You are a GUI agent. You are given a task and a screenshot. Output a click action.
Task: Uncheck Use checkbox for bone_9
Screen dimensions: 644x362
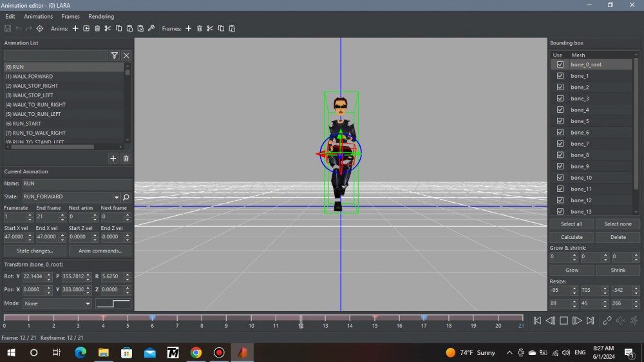[x=560, y=166]
